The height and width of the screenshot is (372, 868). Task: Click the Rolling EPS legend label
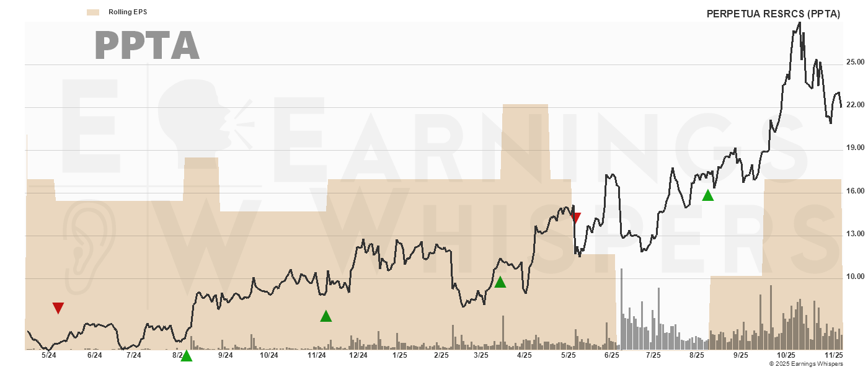(x=128, y=12)
